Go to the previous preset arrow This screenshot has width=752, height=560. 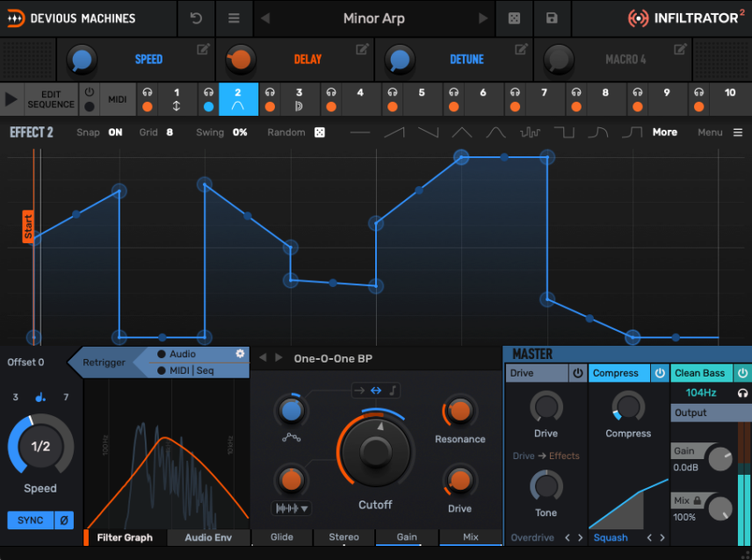click(x=265, y=18)
